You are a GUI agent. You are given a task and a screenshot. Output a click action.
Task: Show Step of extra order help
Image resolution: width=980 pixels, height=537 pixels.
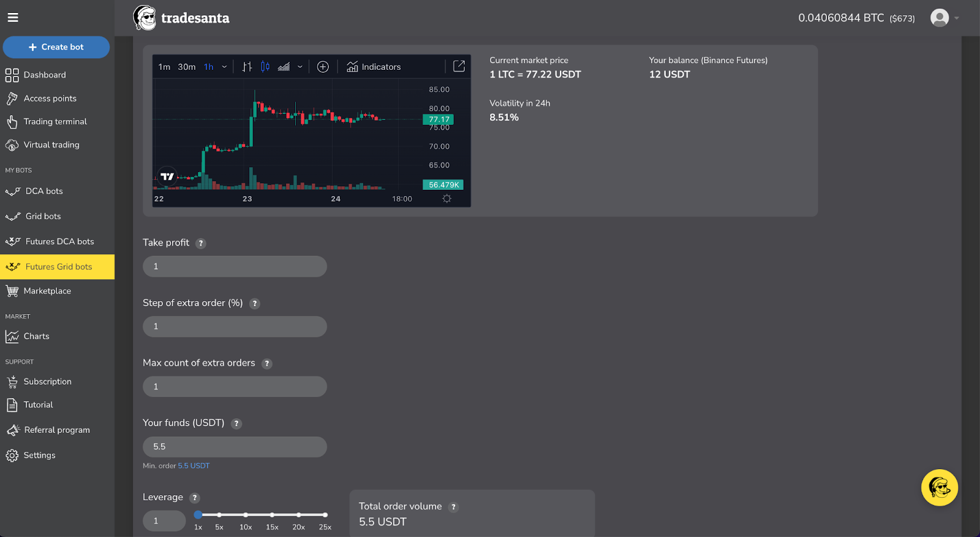[x=255, y=304]
